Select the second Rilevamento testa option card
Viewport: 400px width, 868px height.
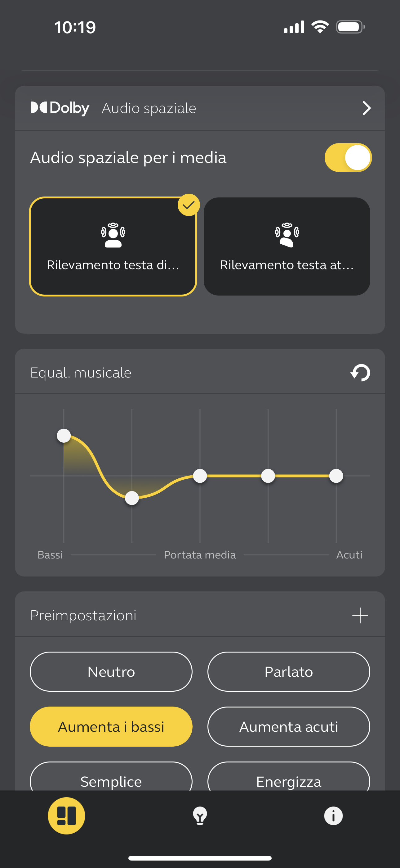pos(287,246)
